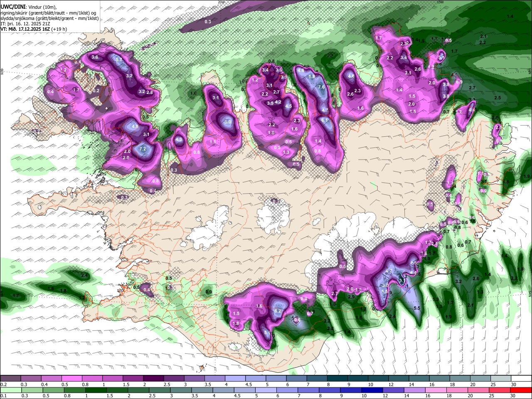Click the 'IT: þri. 16. 12. 2025 21Z' line

pos(25,24)
